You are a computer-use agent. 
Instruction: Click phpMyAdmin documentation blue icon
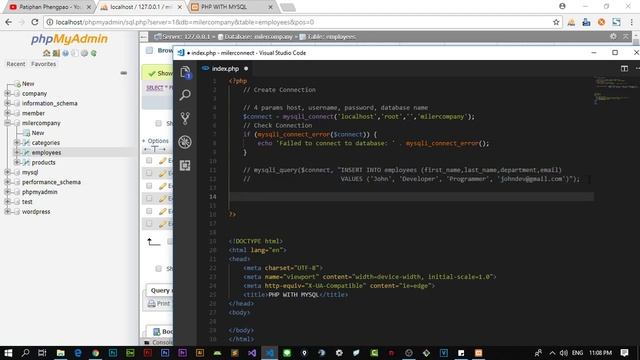[65, 53]
